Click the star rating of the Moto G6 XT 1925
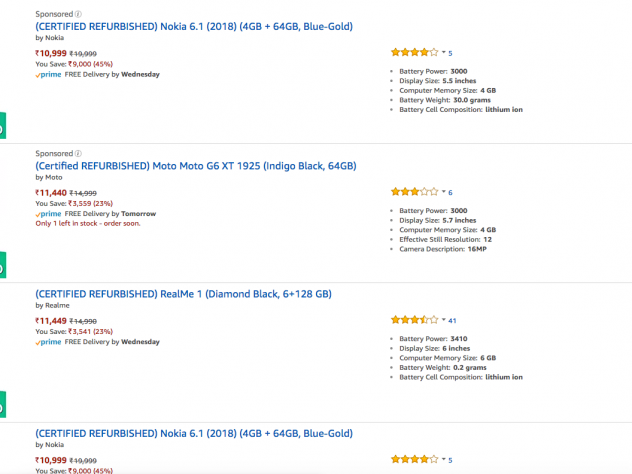The width and height of the screenshot is (632, 474). point(413,191)
